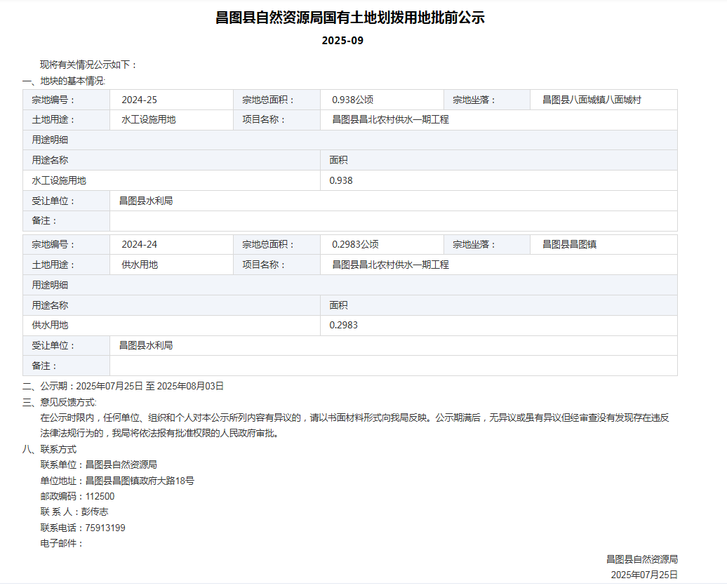Click area detail value 0.2983
The width and height of the screenshot is (727, 588).
(x=344, y=325)
